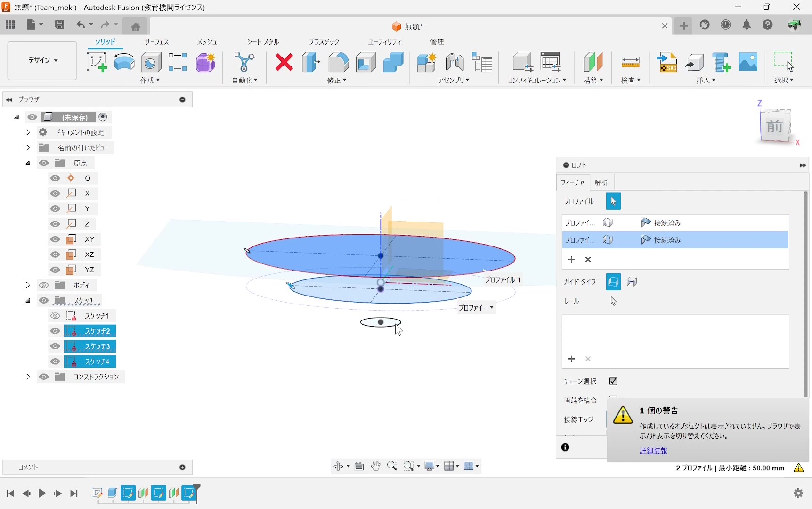
Task: Select the Shell tool icon
Action: pos(366,62)
